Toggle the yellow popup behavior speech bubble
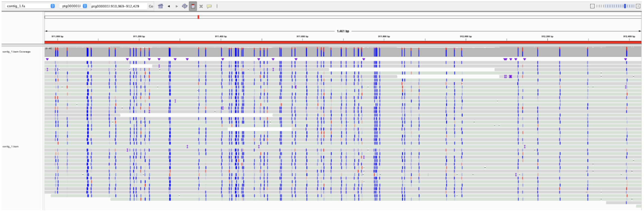Viewport: 644px width, 211px height. [209, 6]
